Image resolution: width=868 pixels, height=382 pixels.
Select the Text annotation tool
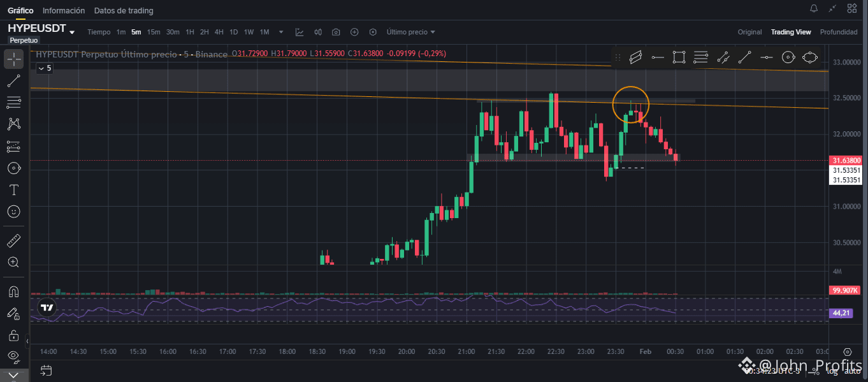click(x=14, y=189)
